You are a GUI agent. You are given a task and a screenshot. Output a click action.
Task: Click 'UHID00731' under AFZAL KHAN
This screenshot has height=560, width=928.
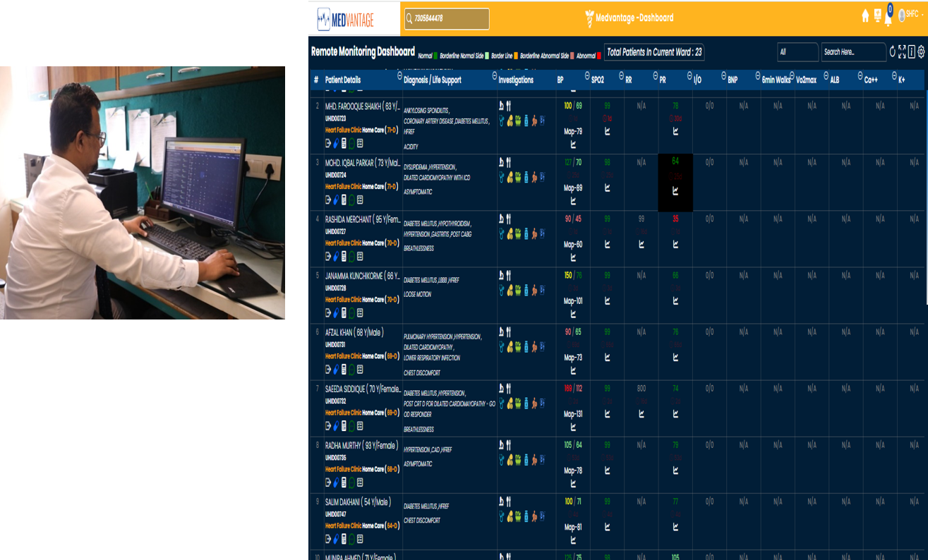pyautogui.click(x=335, y=345)
